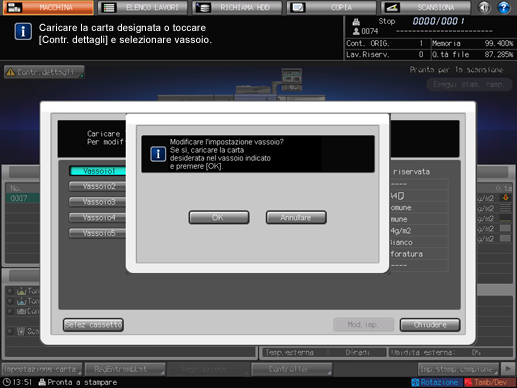This screenshot has height=388, width=517.
Task: Click Mod. imp. button
Action: tap(363, 325)
